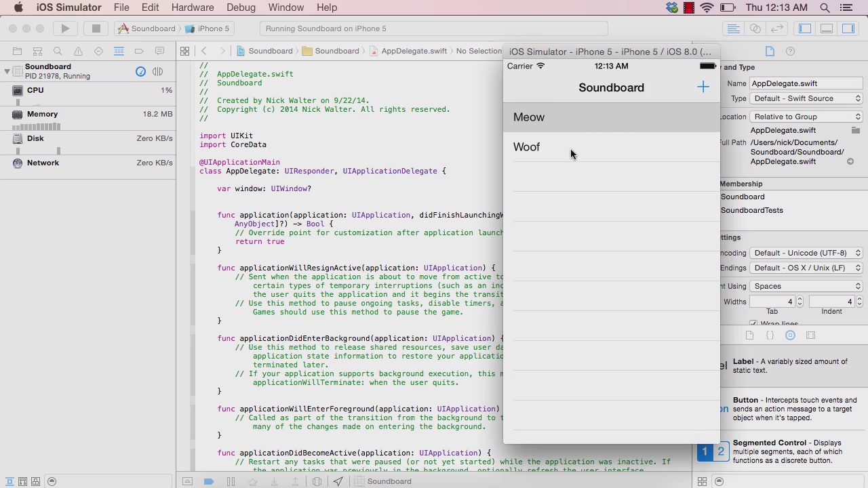Show the Issue navigator warning icon
868x488 pixels.
pyautogui.click(x=78, y=52)
